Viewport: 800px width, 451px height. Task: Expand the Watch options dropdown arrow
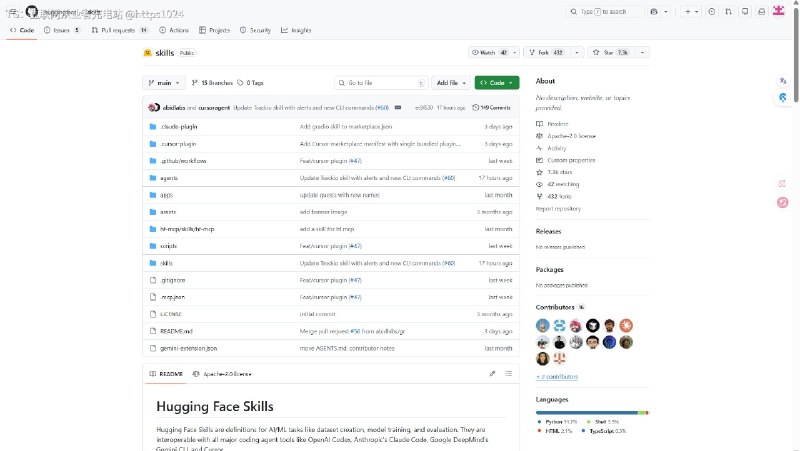tap(515, 52)
